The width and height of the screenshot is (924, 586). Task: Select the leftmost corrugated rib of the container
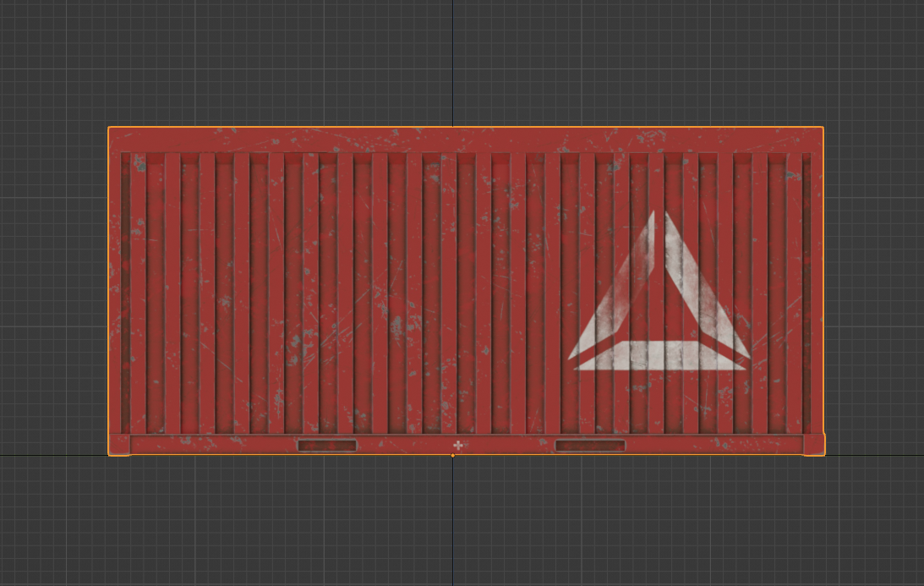coord(138,293)
